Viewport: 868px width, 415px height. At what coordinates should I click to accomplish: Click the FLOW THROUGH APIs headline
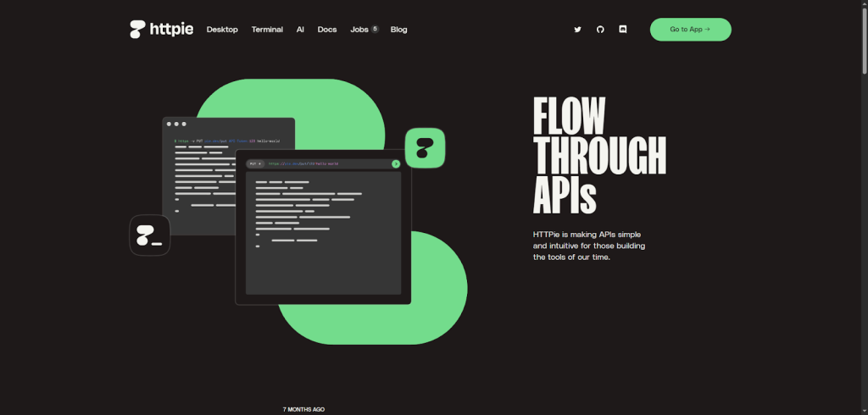coord(598,155)
